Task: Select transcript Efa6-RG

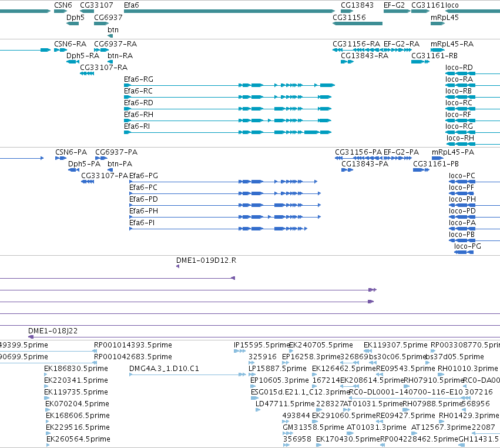Action: pos(229,85)
